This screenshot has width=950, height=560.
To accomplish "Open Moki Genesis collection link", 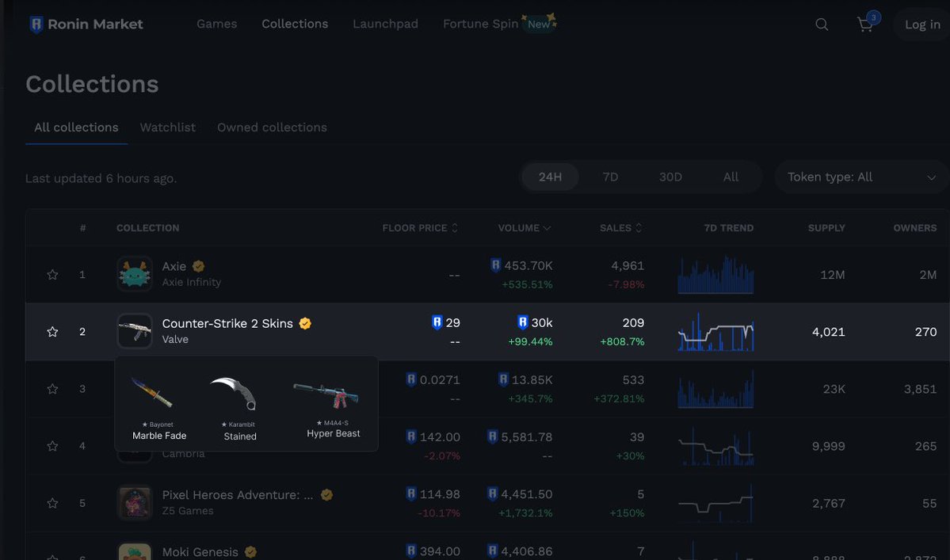I will pyautogui.click(x=200, y=551).
